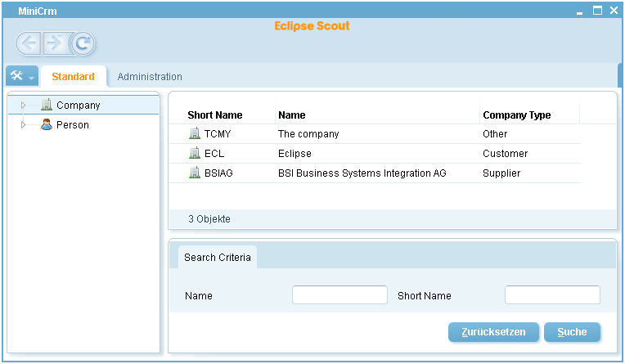This screenshot has height=364, width=625.
Task: Open the Search Criteria tab
Action: pyautogui.click(x=218, y=257)
